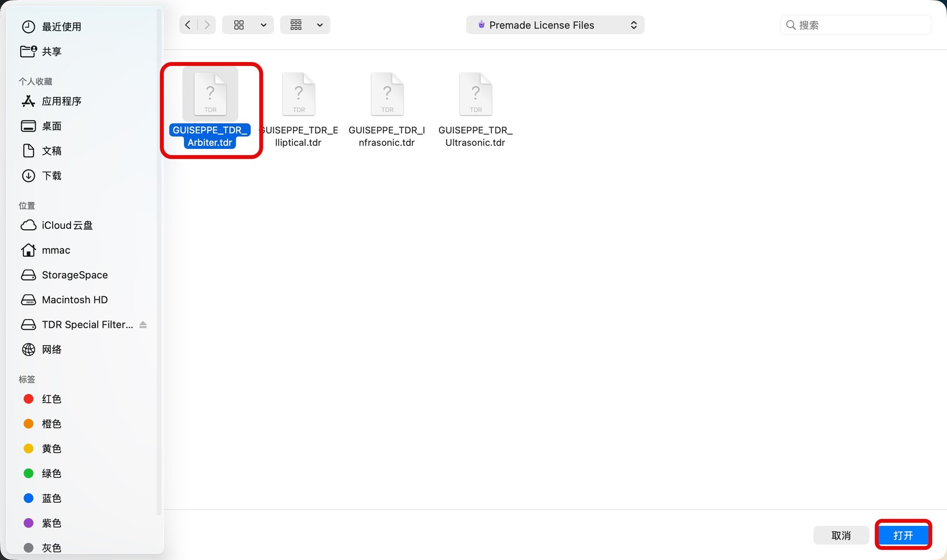Open the mmac home folder
The height and width of the screenshot is (560, 947).
(x=45, y=250)
